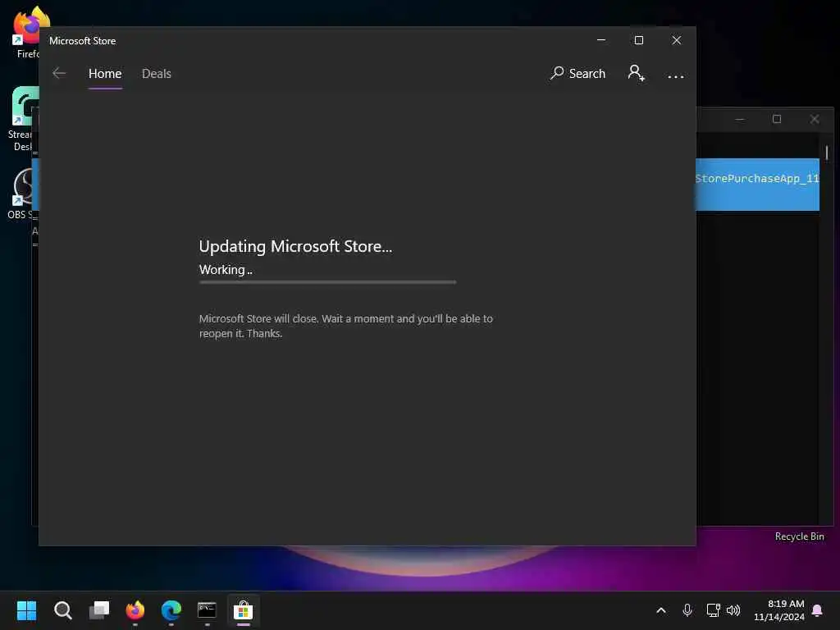Open the clock showing 8:19 AM
This screenshot has height=630, width=840.
pyautogui.click(x=779, y=610)
